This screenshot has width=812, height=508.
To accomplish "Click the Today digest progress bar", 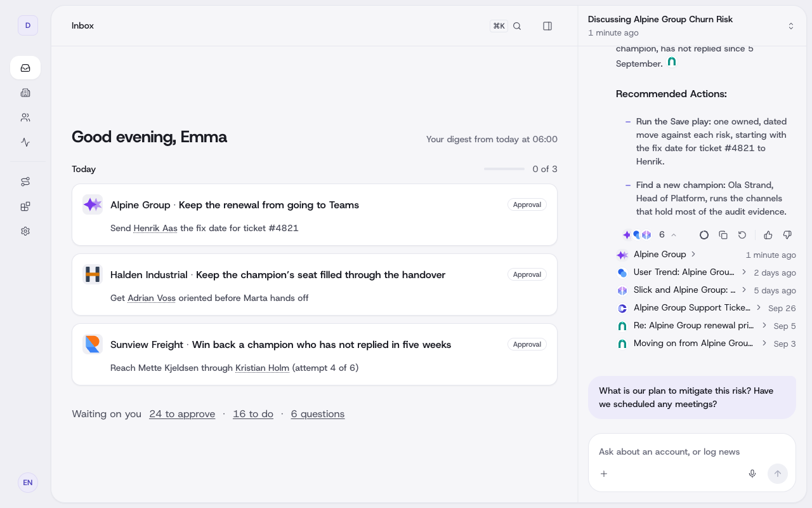I will 504,169.
